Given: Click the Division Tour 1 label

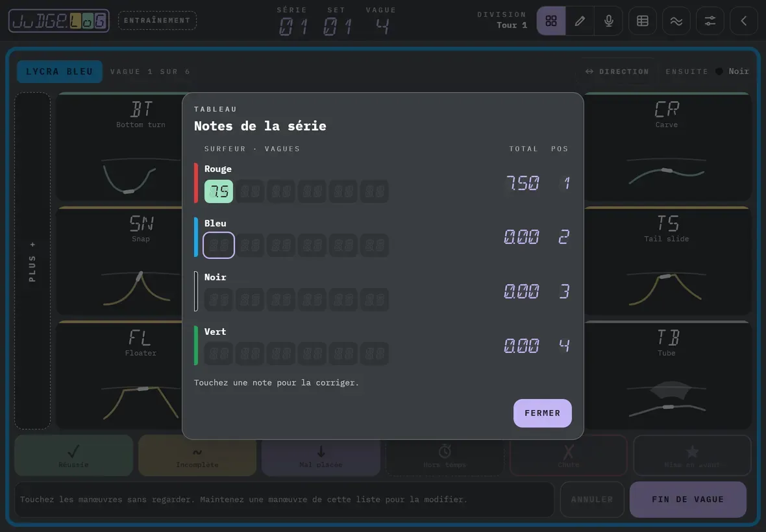Looking at the screenshot, I should pos(502,20).
